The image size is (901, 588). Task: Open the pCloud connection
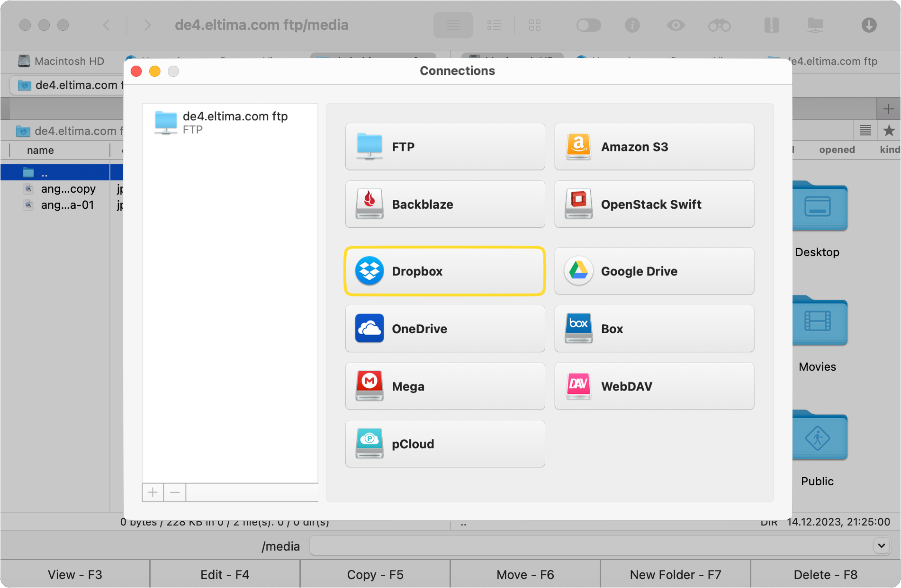tap(444, 444)
